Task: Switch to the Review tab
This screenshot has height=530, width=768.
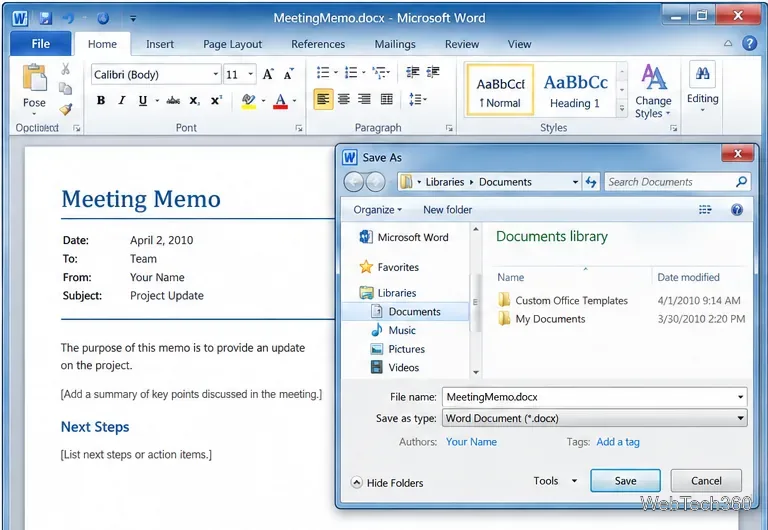Action: 462,44
